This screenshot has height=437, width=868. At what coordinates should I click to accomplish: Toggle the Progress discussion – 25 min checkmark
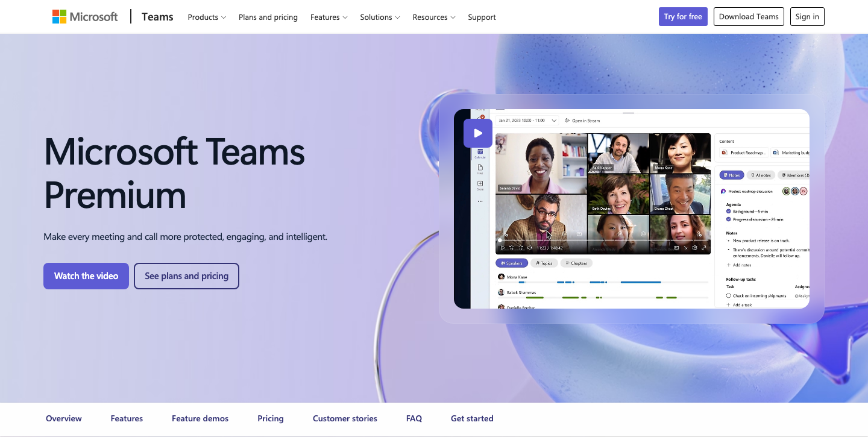pyautogui.click(x=729, y=219)
